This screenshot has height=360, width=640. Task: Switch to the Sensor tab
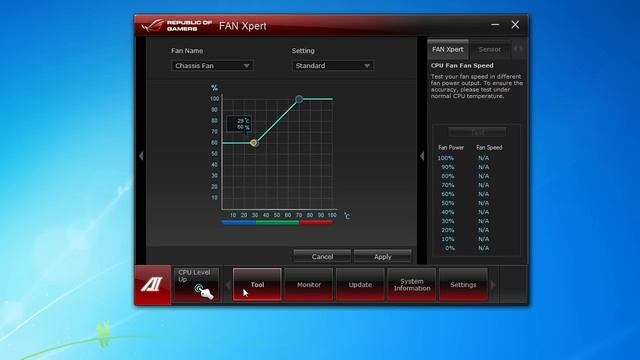pyautogui.click(x=490, y=49)
